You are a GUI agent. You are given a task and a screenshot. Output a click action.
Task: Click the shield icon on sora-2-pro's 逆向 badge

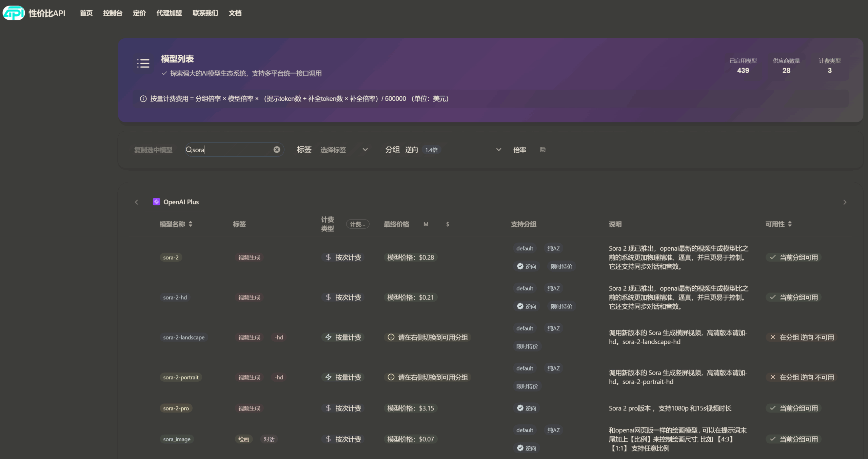click(x=520, y=408)
